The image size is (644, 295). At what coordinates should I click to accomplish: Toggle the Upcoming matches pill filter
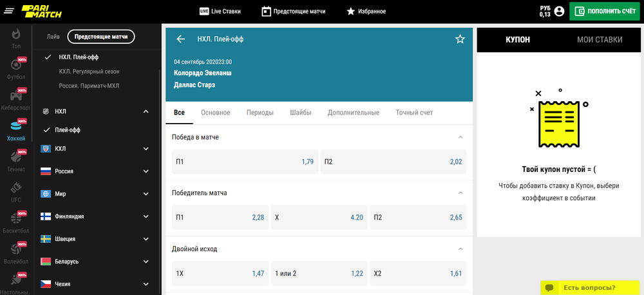pyautogui.click(x=101, y=37)
